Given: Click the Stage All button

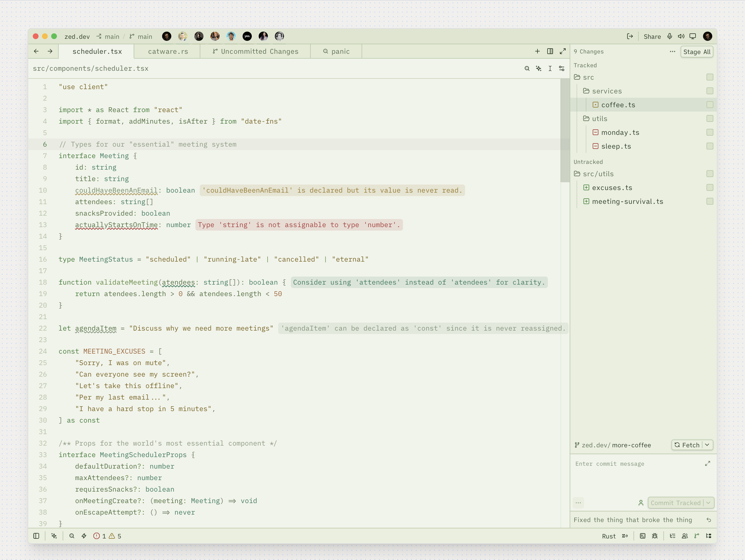Looking at the screenshot, I should 697,52.
